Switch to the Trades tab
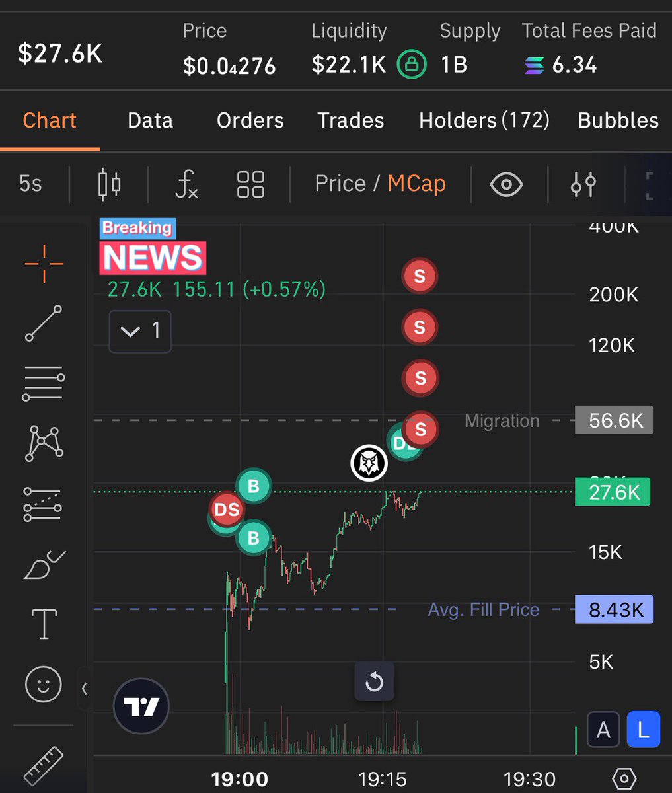The width and height of the screenshot is (672, 793). point(351,120)
